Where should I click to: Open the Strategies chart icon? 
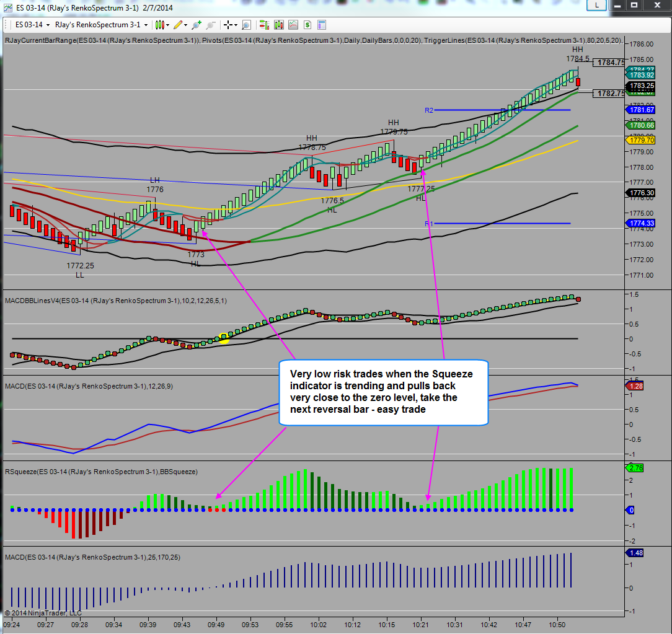[293, 25]
